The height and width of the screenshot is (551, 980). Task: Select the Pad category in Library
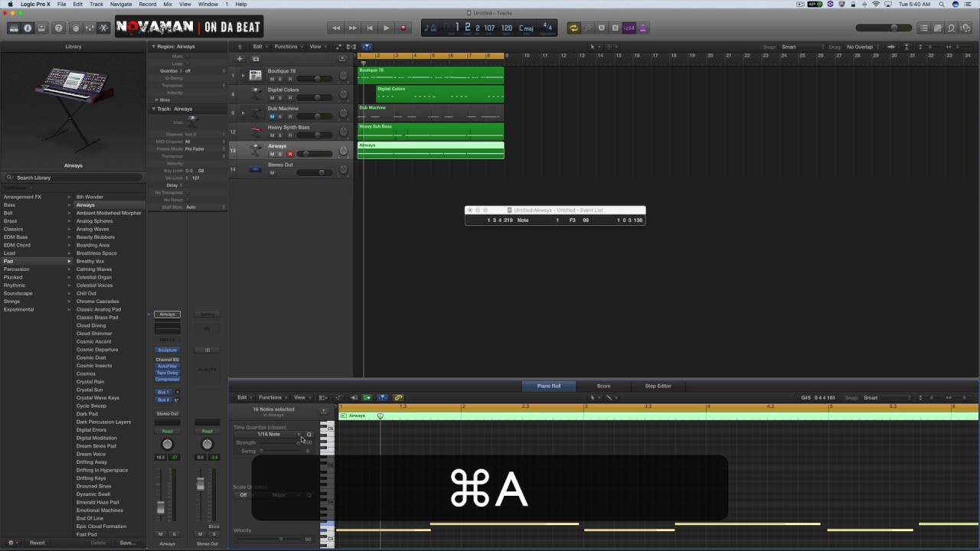pos(36,261)
